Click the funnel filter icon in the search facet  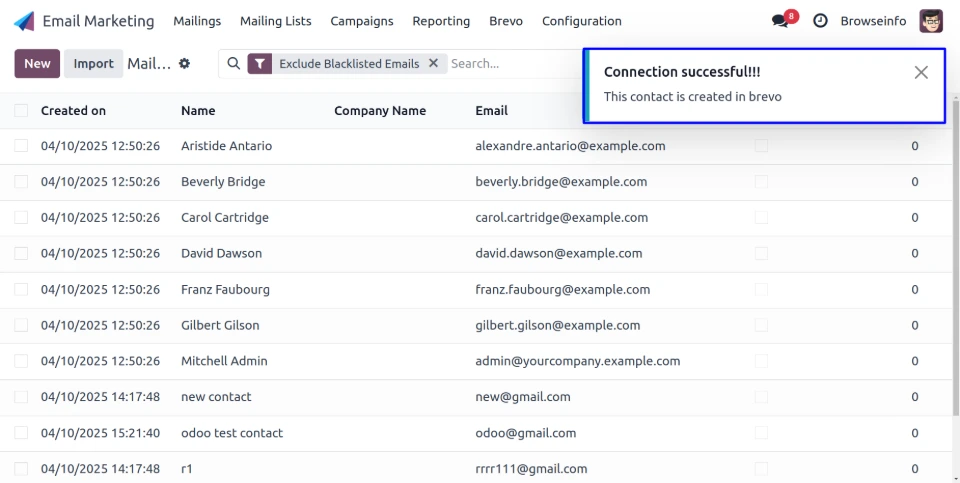(x=260, y=64)
